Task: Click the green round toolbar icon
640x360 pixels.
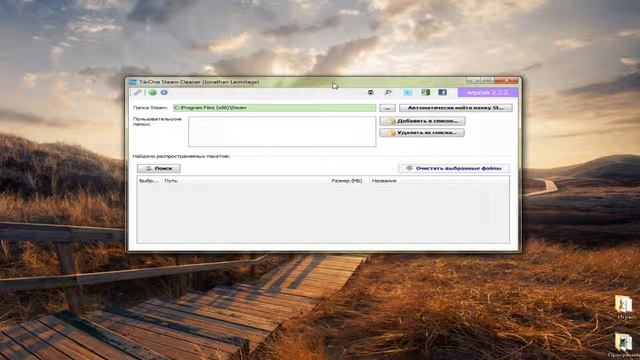Action: pyautogui.click(x=153, y=93)
